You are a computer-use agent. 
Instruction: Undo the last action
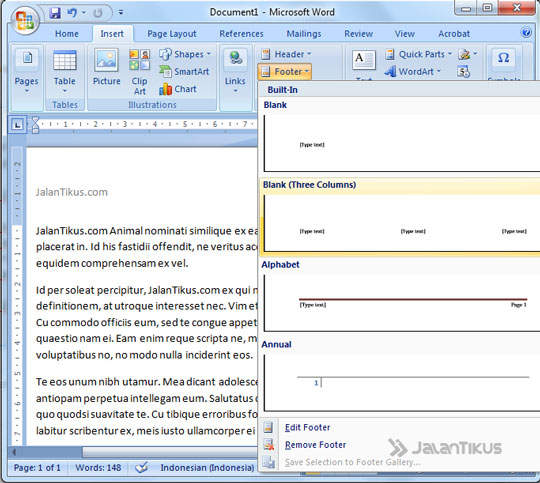pyautogui.click(x=72, y=13)
